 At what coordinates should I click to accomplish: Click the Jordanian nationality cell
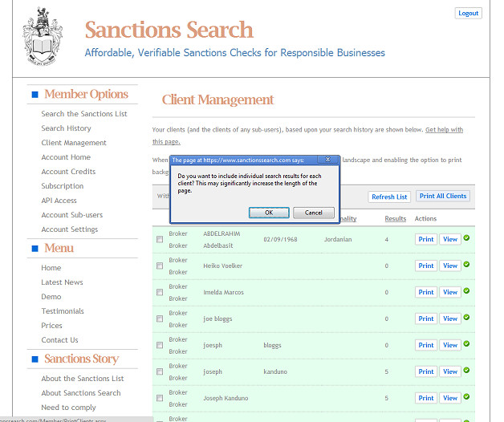click(338, 239)
